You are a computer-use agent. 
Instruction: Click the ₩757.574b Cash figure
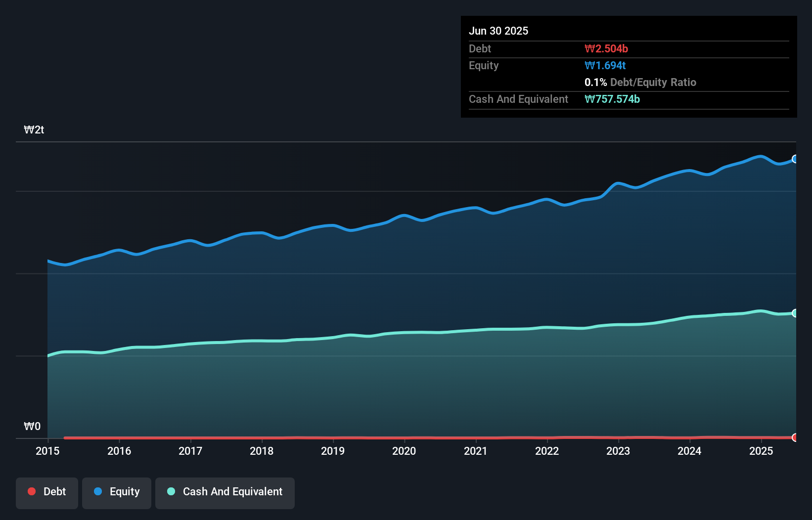pos(613,99)
